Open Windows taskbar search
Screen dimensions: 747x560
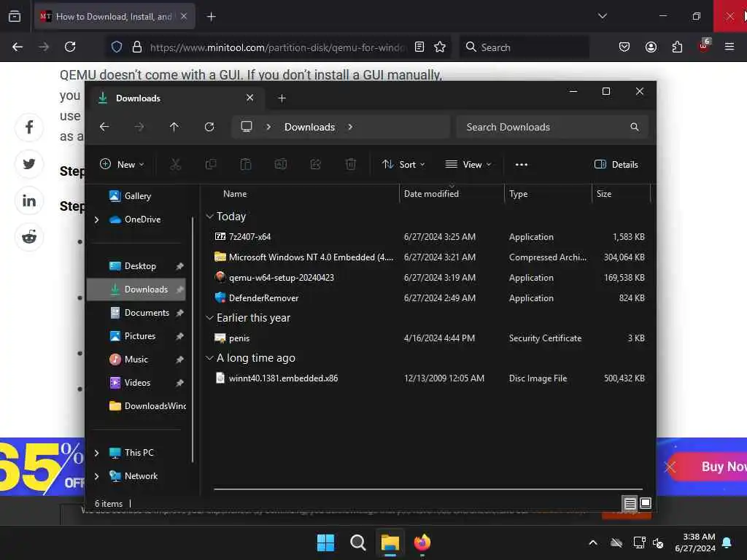coord(357,542)
